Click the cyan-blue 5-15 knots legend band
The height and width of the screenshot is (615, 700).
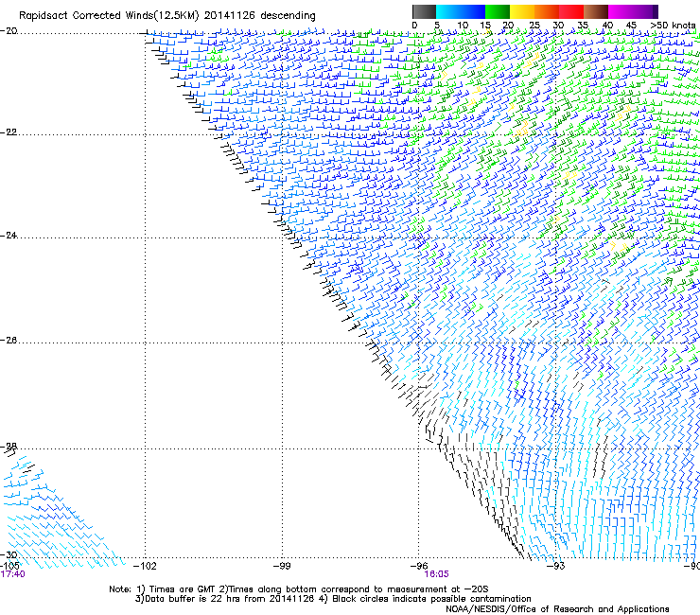461,11
